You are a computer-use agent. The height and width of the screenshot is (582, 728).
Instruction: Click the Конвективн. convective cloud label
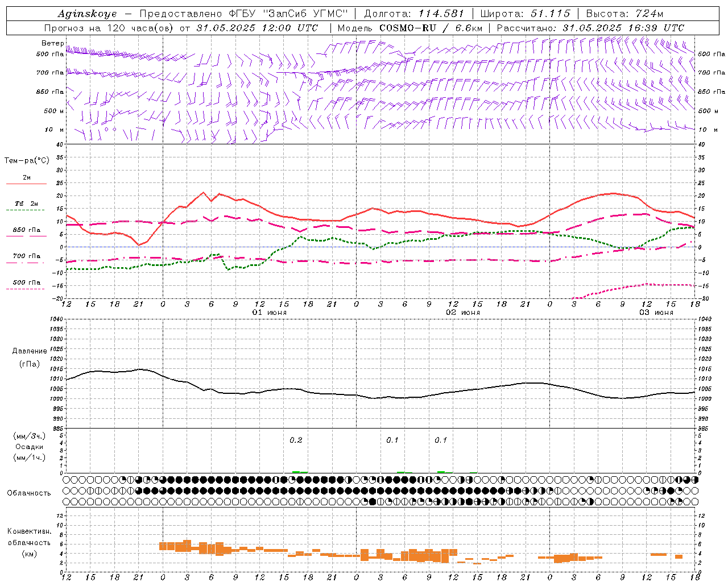29,531
